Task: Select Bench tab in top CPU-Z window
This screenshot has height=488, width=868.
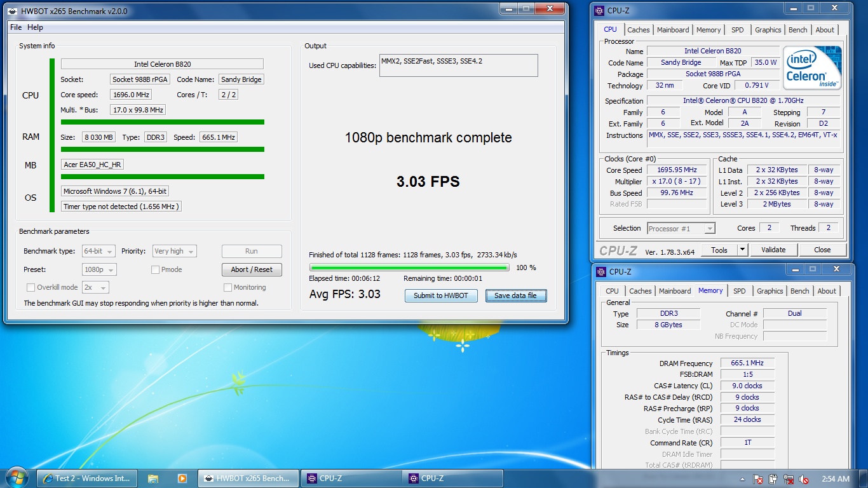Action: point(798,30)
